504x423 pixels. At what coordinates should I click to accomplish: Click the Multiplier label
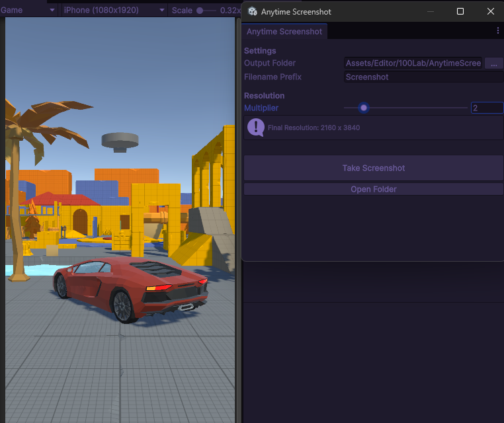pyautogui.click(x=261, y=108)
